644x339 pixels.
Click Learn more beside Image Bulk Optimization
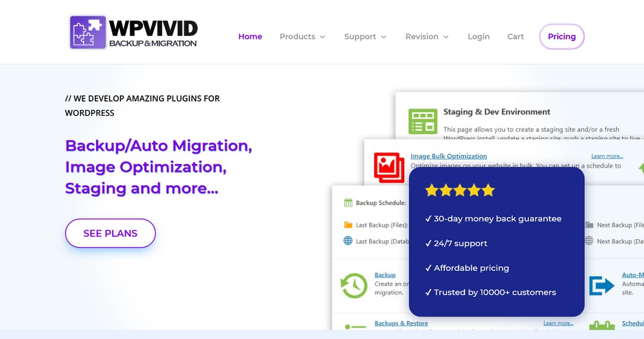pyautogui.click(x=607, y=156)
